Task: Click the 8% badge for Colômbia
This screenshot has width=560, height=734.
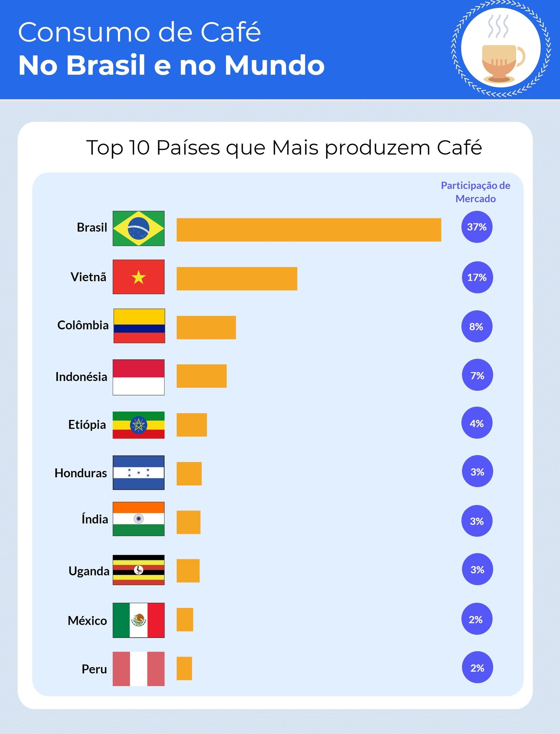Action: 477,326
